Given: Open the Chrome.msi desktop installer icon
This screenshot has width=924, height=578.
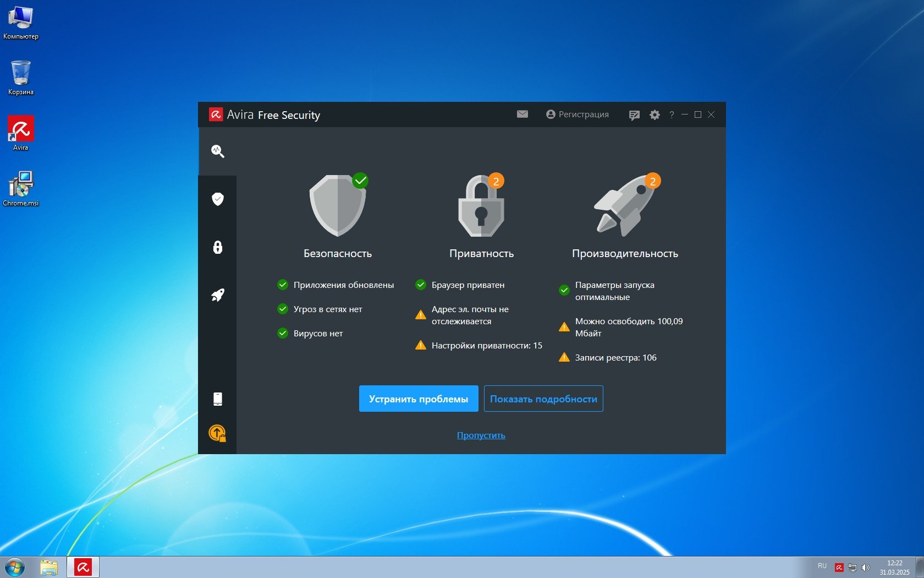Looking at the screenshot, I should pyautogui.click(x=21, y=187).
